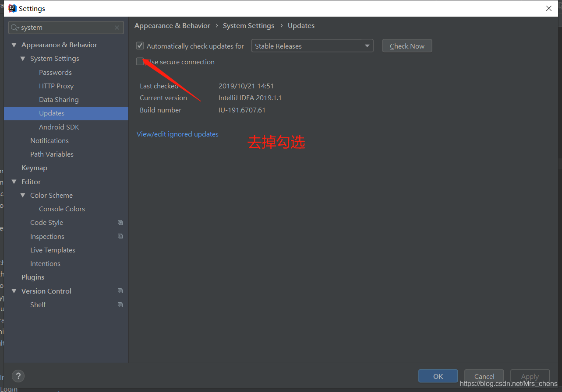Click Appearance & Behavior in breadcrumb
Screen dimensions: 562x392
(x=172, y=25)
